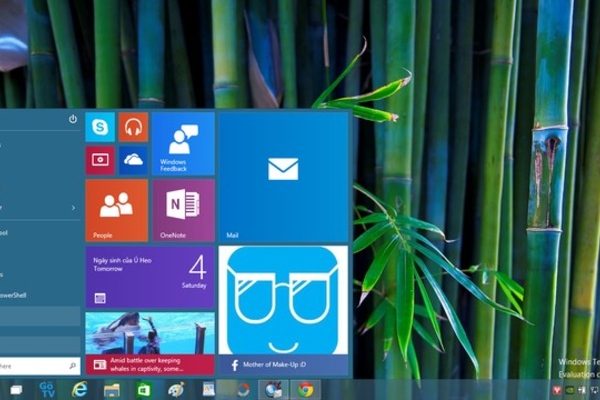Open the NVIDIA tray icon
The image size is (600, 400).
570,390
